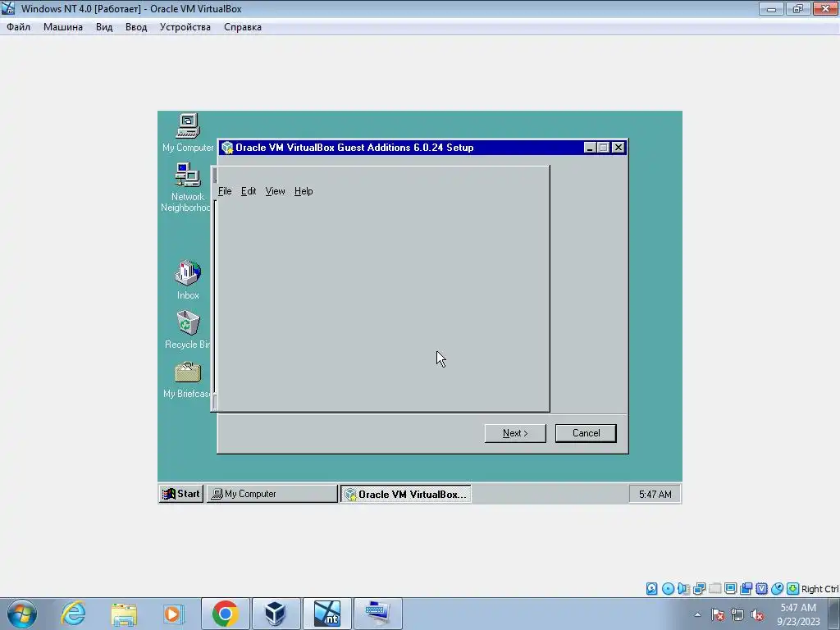Click the muted volume tray icon
The image size is (840, 630).
pos(757,614)
